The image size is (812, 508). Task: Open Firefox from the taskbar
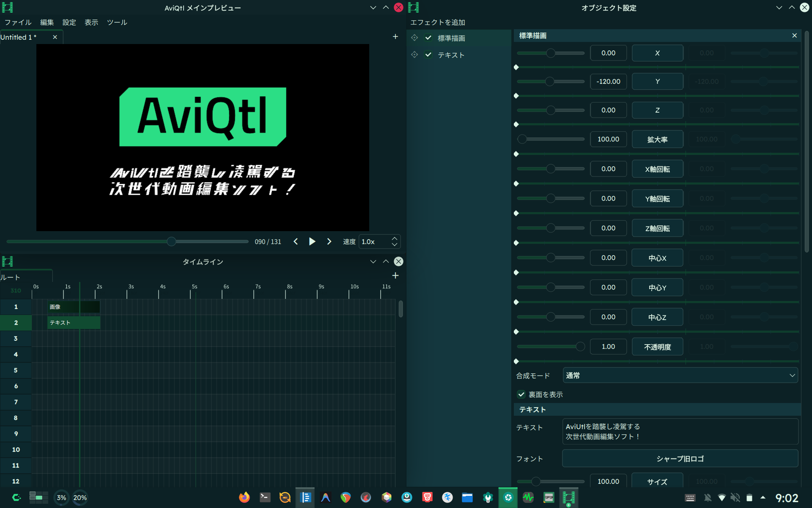(244, 497)
